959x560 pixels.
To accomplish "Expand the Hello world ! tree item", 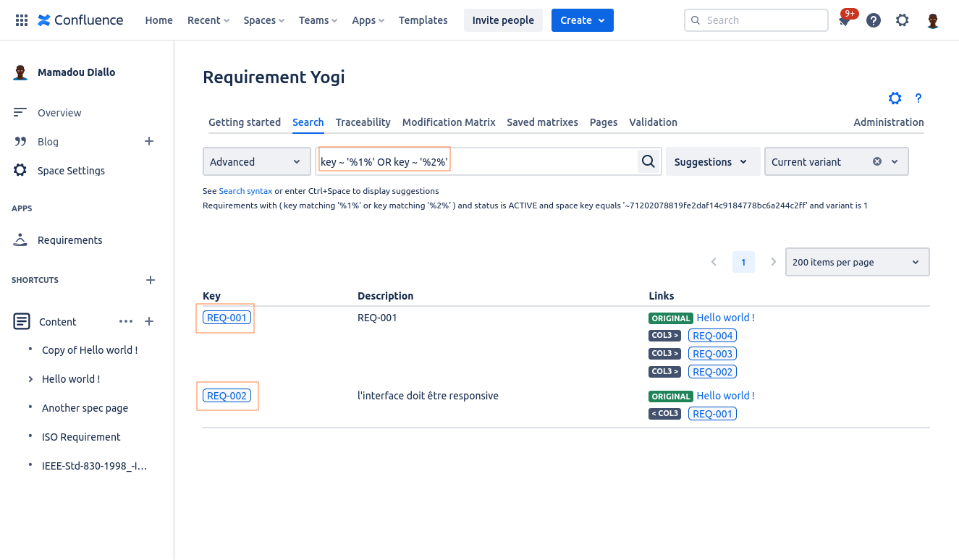I will 30,379.
